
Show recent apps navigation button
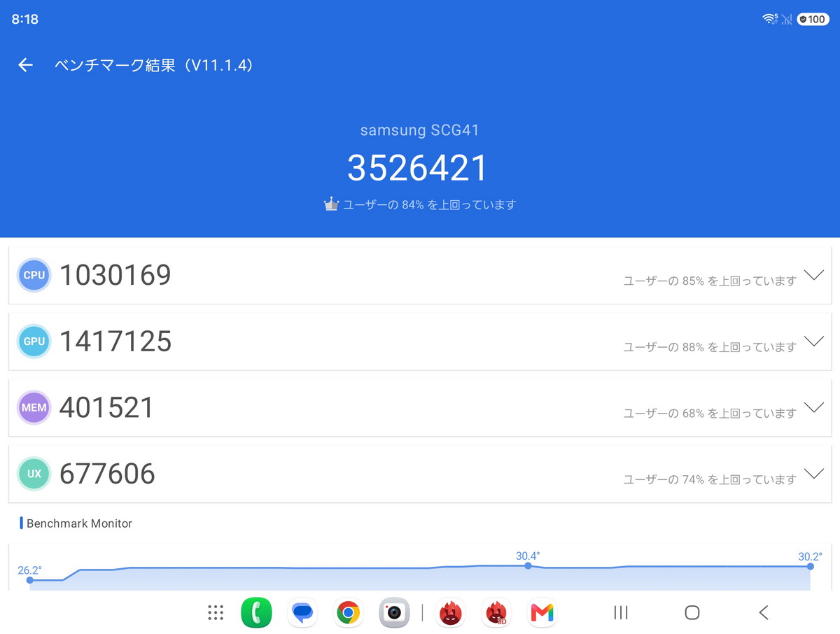pos(621,613)
